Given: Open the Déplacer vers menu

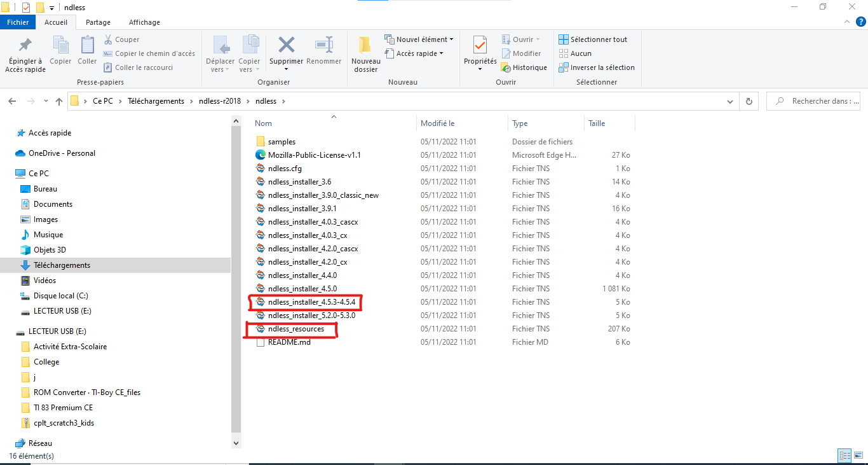Looking at the screenshot, I should tap(220, 55).
